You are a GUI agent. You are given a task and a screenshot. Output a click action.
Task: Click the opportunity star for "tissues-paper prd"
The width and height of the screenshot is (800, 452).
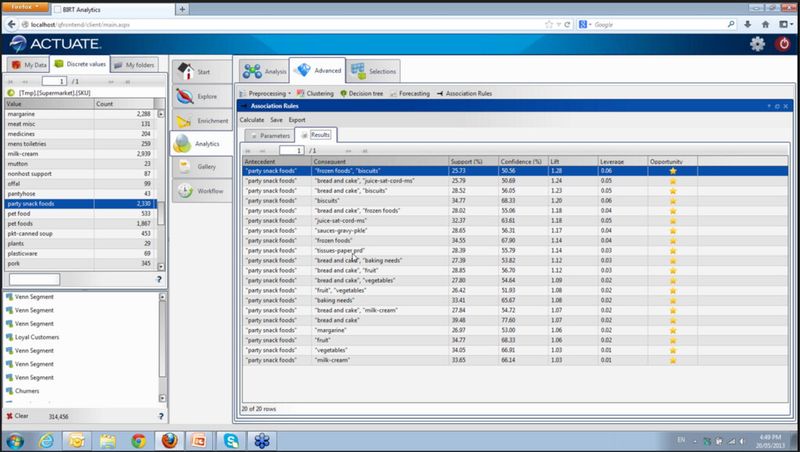[x=673, y=250]
